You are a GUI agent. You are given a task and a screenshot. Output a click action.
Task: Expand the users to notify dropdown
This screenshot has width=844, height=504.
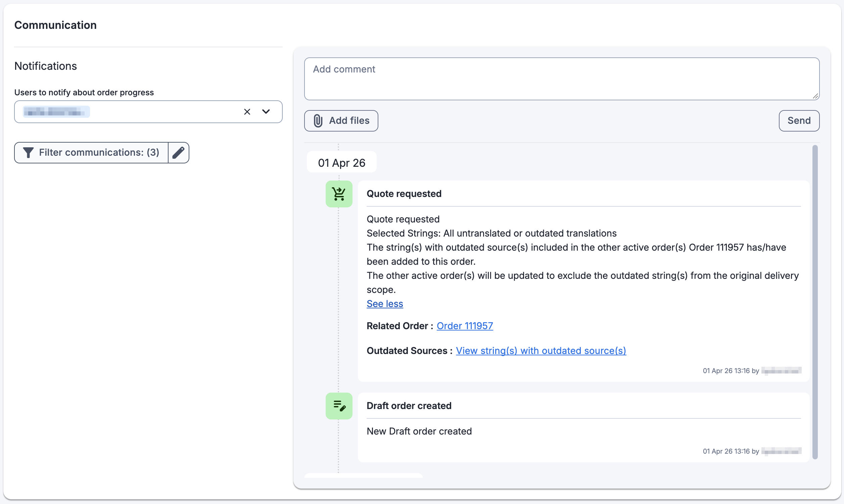(x=266, y=111)
